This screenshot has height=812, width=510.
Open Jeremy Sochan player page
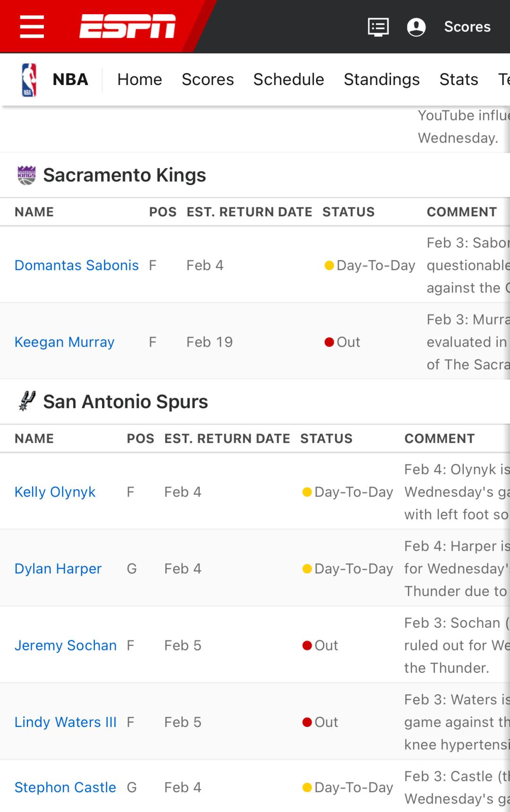tap(66, 645)
